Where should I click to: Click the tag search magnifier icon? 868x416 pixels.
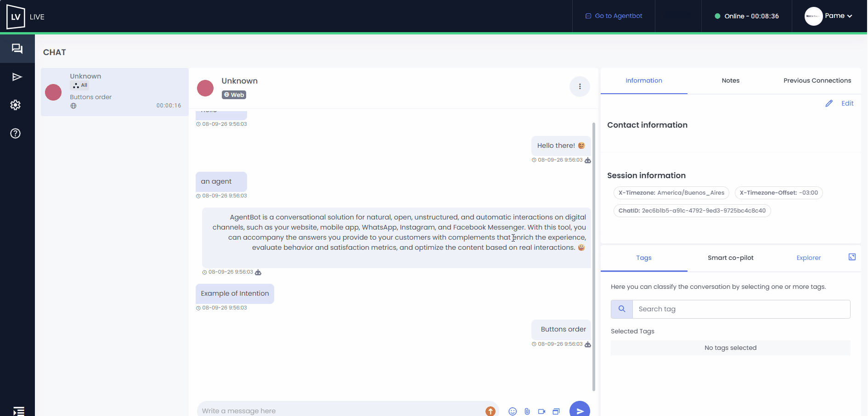(622, 309)
